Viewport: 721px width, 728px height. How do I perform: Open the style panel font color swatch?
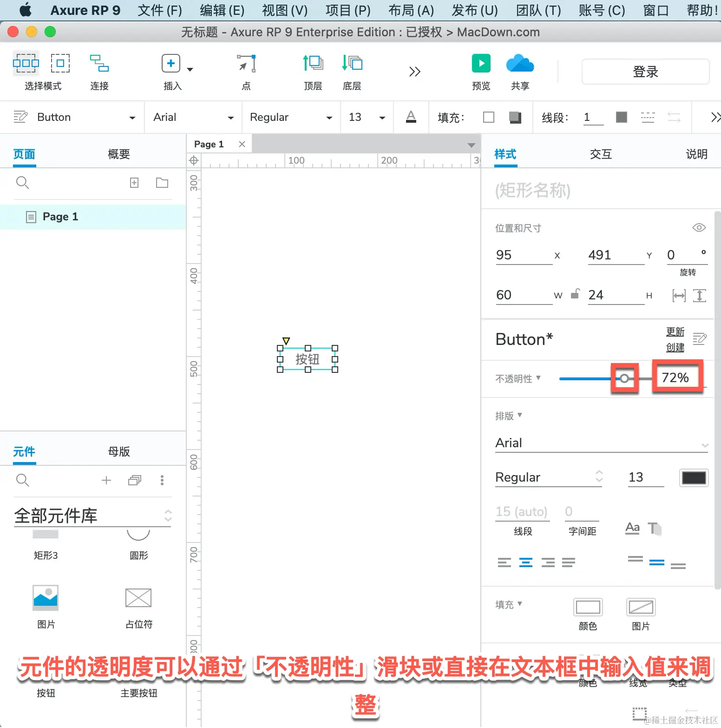pos(694,478)
